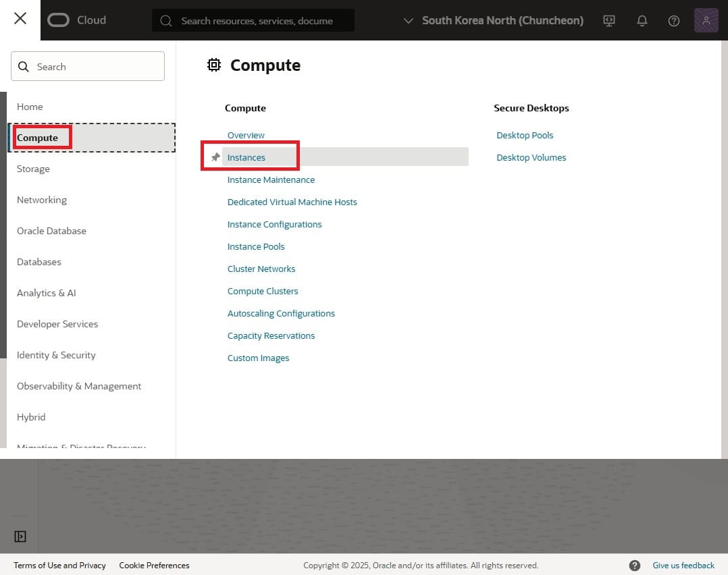Close the navigation menu with X icon
Image resolution: width=728 pixels, height=575 pixels.
(20, 19)
